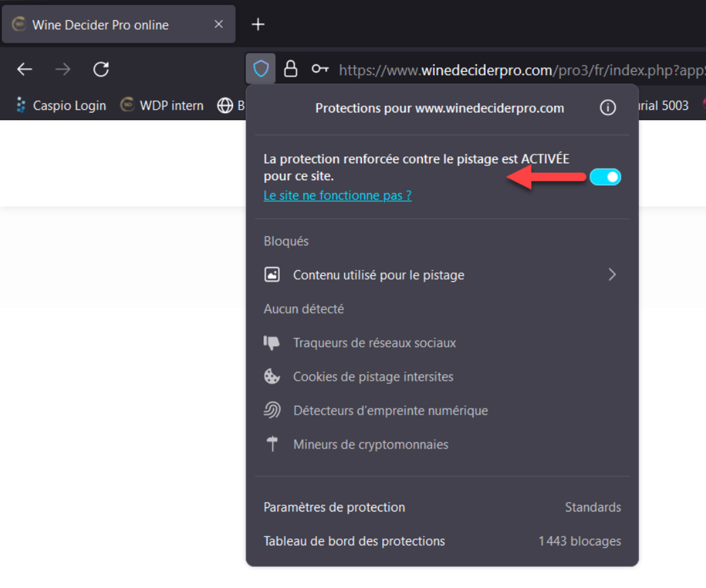Open Tableau de bord des protections
The image size is (706, 588).
pyautogui.click(x=442, y=541)
